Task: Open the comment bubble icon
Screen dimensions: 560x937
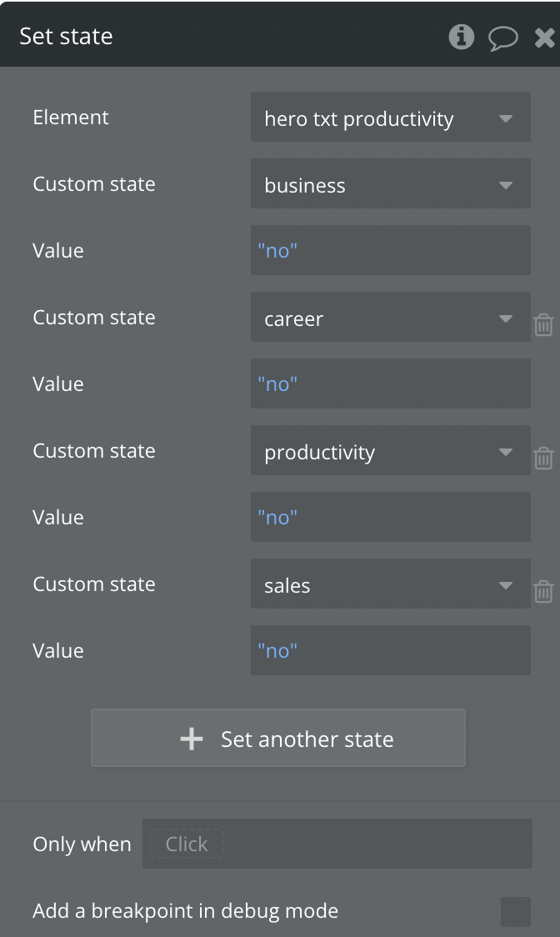Action: coord(503,38)
